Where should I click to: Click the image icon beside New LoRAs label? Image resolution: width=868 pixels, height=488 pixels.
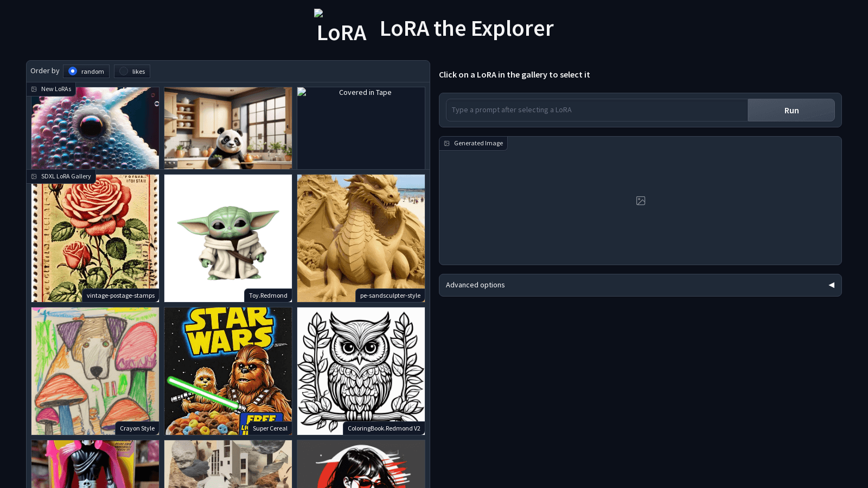34,89
